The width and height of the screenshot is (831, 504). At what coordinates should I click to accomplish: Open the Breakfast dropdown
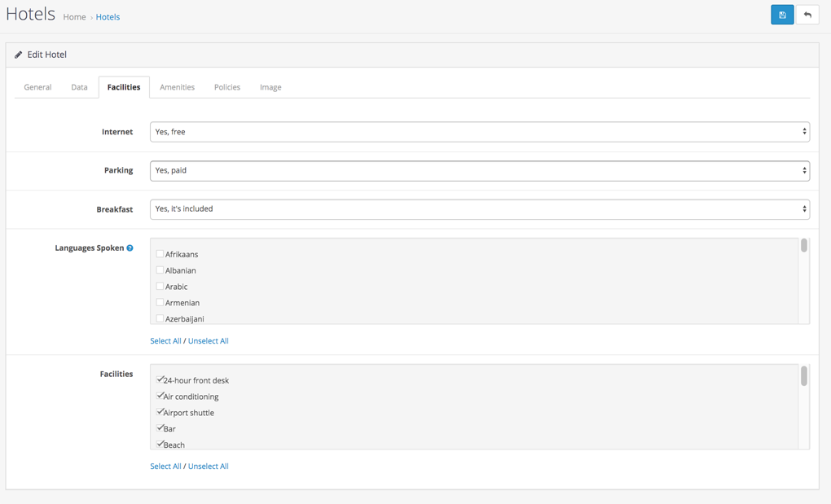(480, 209)
